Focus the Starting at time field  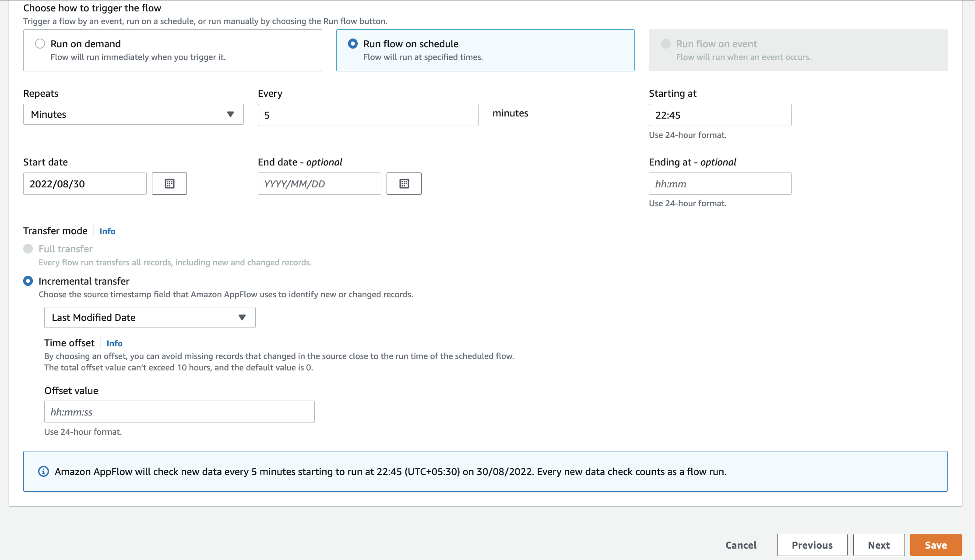point(720,115)
